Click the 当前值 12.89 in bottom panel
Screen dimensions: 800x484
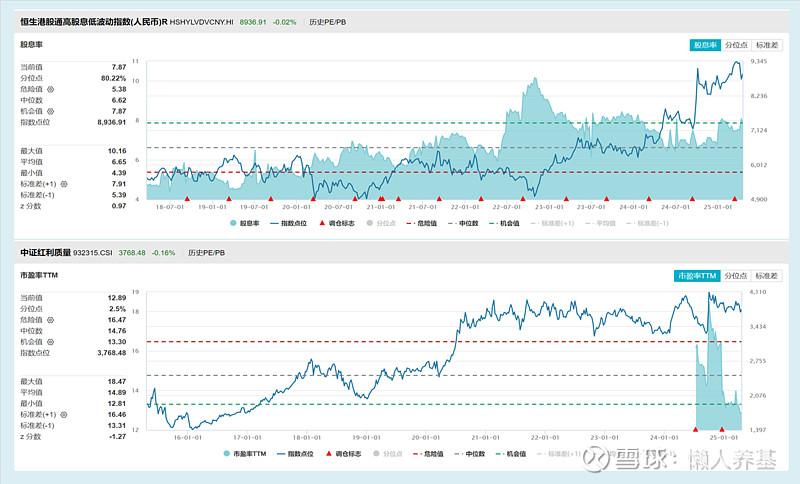click(117, 298)
